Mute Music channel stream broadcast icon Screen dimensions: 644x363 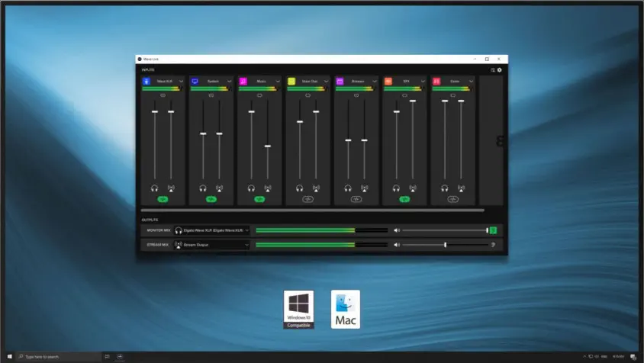point(268,188)
